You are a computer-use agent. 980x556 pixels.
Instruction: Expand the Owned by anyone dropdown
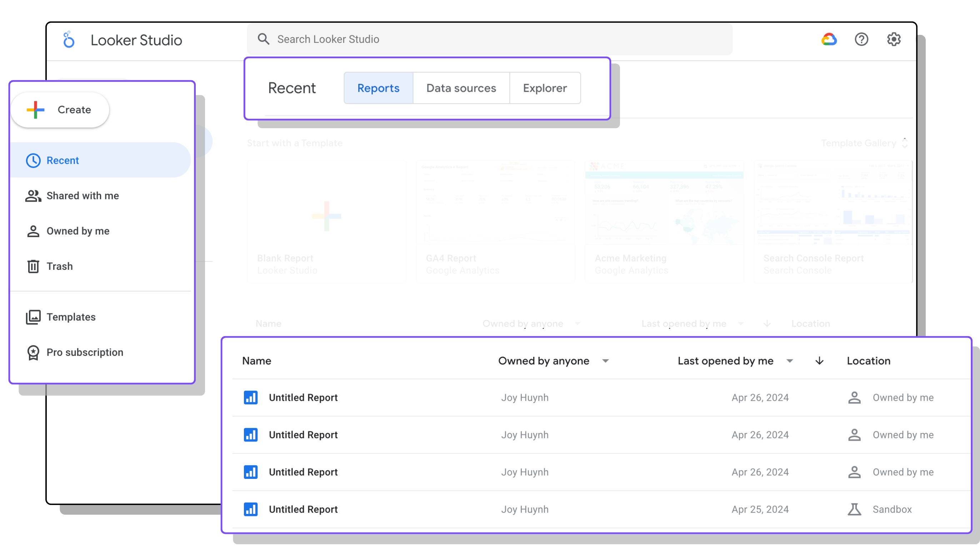(x=605, y=361)
